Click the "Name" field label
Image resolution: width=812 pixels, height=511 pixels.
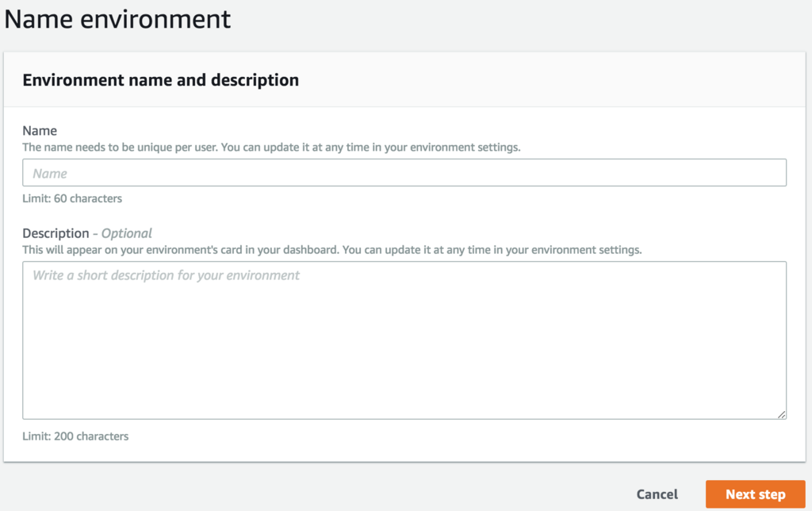[x=40, y=131]
